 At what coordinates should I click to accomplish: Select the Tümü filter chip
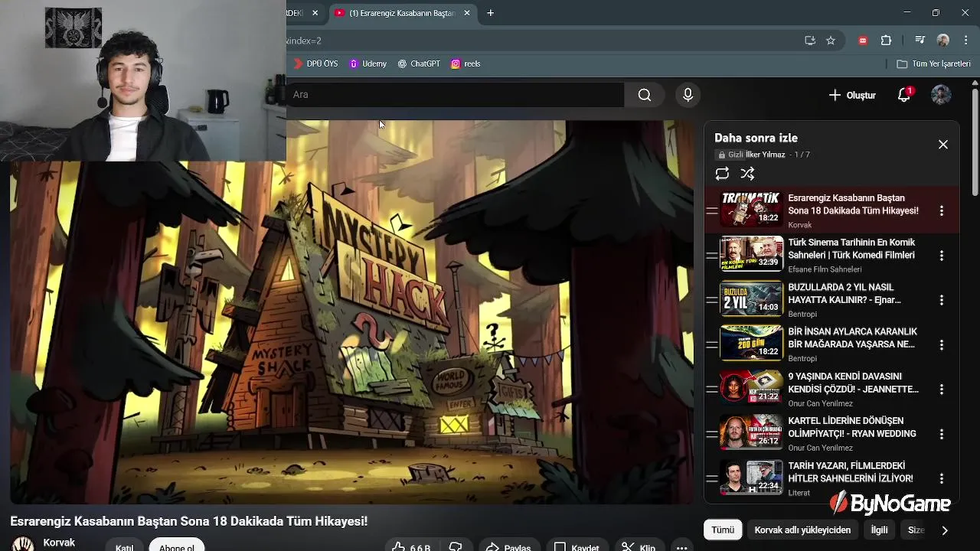tap(723, 530)
